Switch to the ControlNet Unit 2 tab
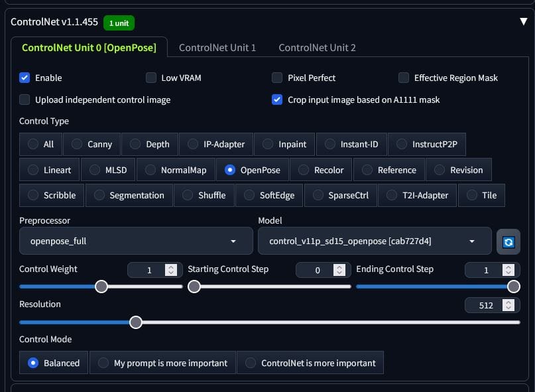 tap(317, 48)
